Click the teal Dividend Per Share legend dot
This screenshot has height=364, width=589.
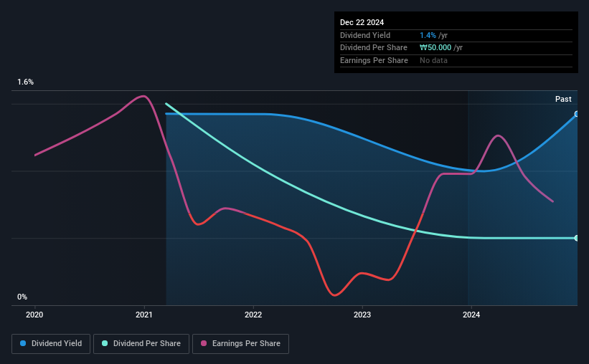pyautogui.click(x=105, y=343)
